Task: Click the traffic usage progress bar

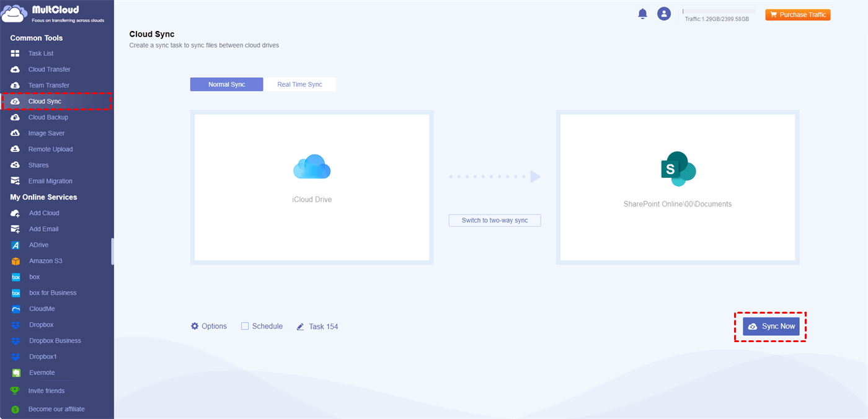Action: coord(719,11)
